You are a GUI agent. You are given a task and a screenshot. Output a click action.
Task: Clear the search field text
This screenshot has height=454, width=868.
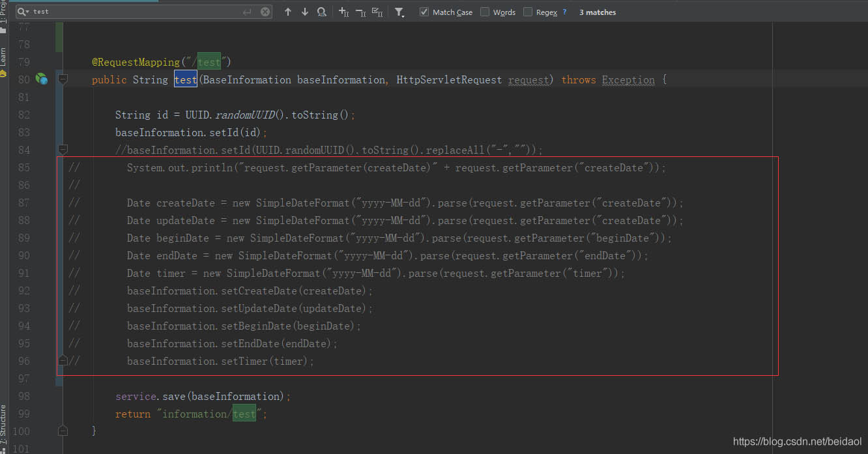265,12
